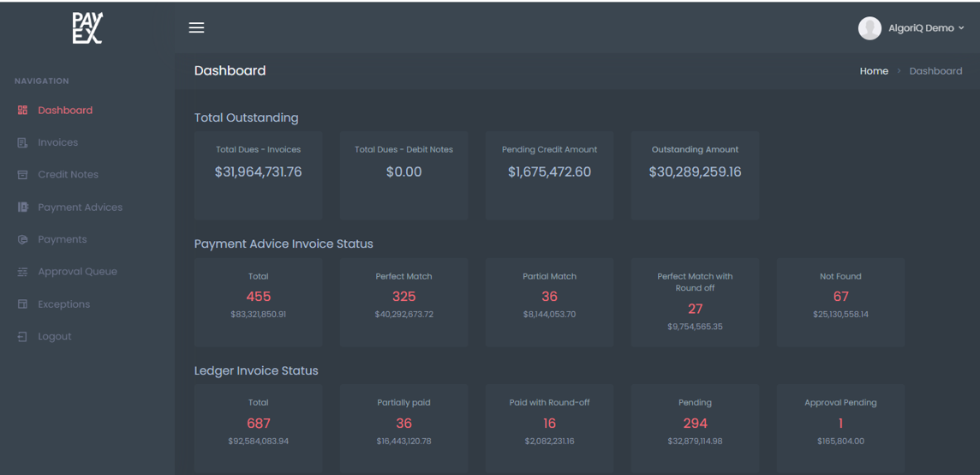980x475 pixels.
Task: Click the Invoices icon in navigation
Action: click(x=22, y=143)
